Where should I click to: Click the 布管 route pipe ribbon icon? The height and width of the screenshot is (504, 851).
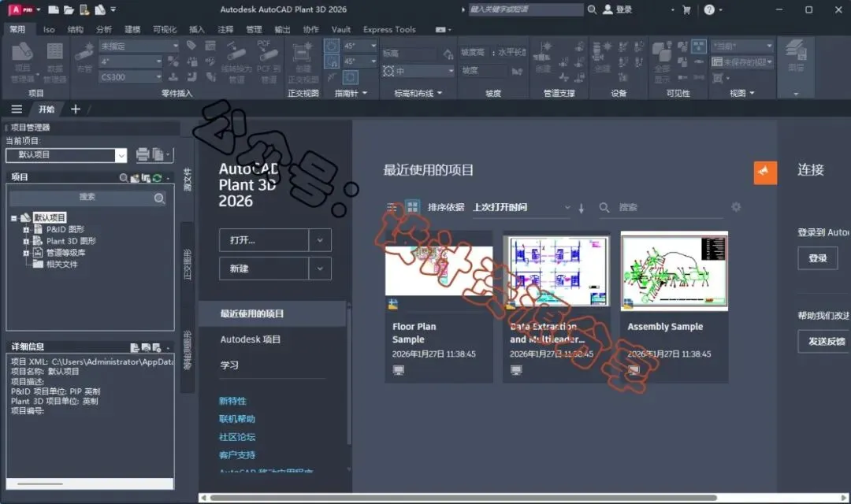click(84, 57)
